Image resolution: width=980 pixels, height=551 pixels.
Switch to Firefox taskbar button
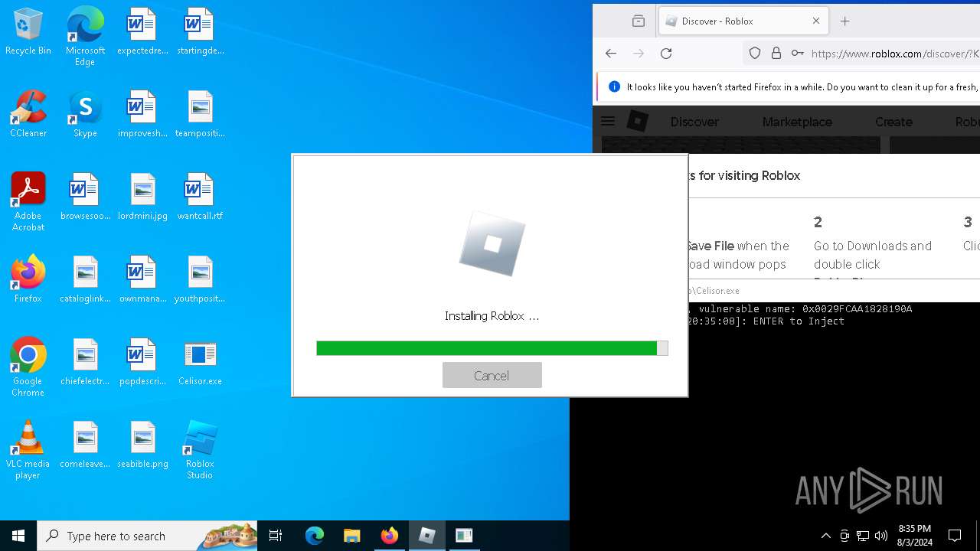tap(389, 536)
